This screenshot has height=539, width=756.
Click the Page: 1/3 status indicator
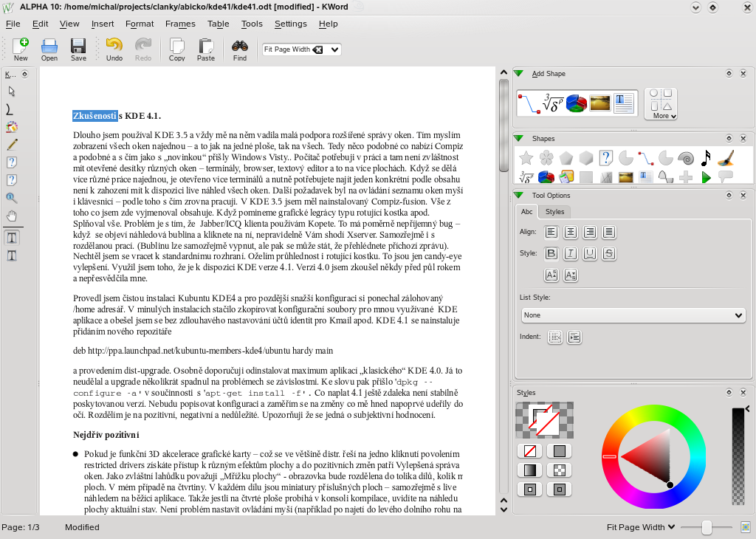(20, 527)
